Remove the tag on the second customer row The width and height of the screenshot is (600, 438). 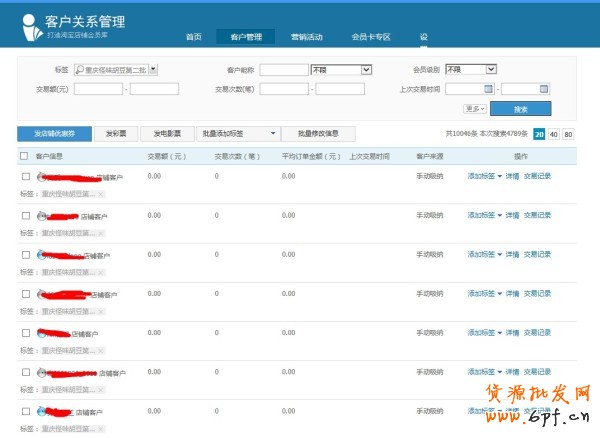pos(100,233)
